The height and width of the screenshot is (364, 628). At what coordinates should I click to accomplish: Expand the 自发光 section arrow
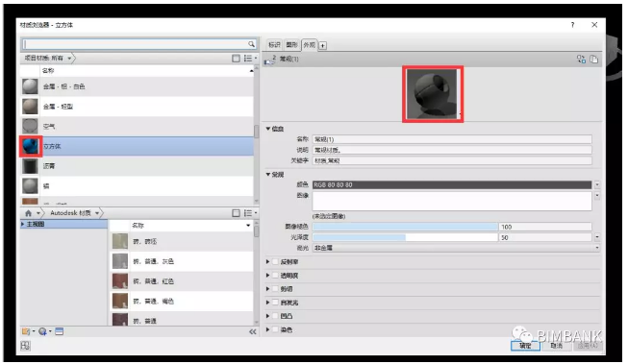point(268,303)
